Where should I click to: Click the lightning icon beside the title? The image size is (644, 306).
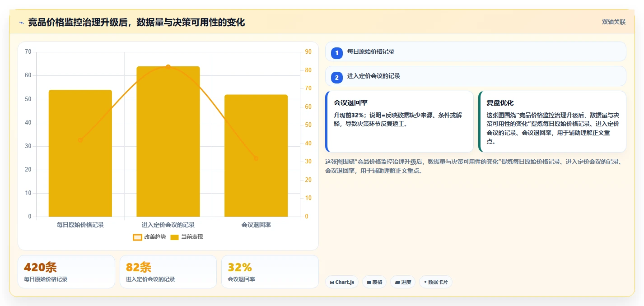click(21, 23)
